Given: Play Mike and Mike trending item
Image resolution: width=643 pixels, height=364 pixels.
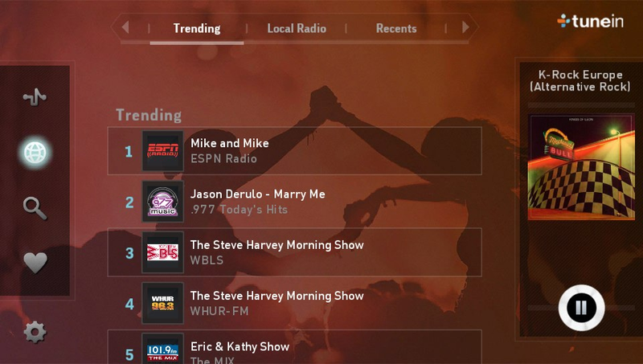Looking at the screenshot, I should [x=294, y=151].
